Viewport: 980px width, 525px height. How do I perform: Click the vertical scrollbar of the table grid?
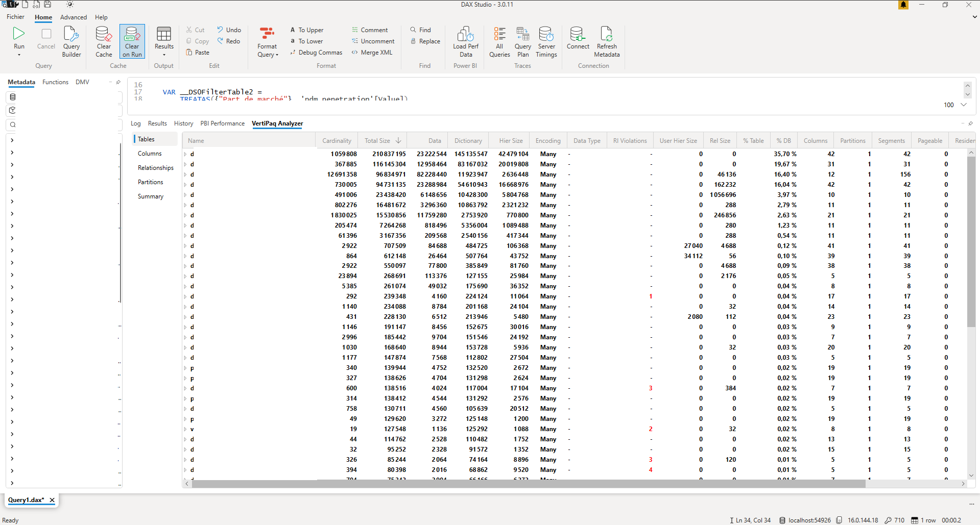(971, 242)
